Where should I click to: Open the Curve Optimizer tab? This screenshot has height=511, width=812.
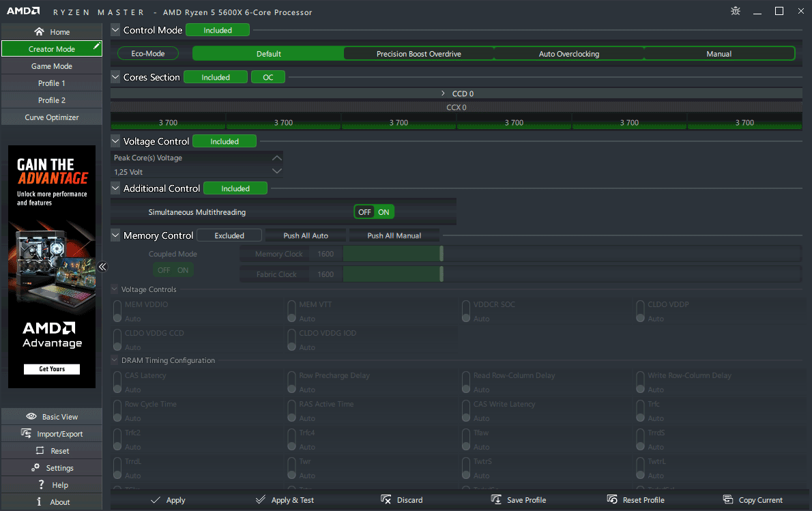pos(52,117)
